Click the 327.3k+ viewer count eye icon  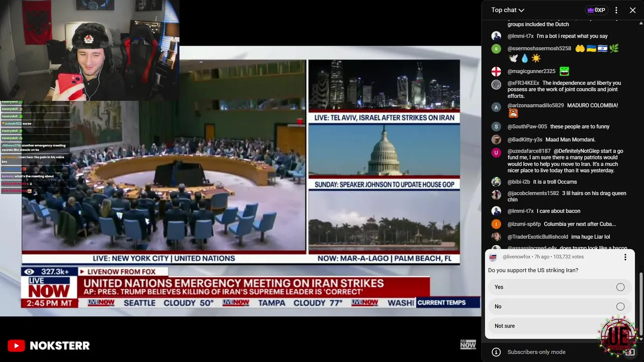[29, 272]
